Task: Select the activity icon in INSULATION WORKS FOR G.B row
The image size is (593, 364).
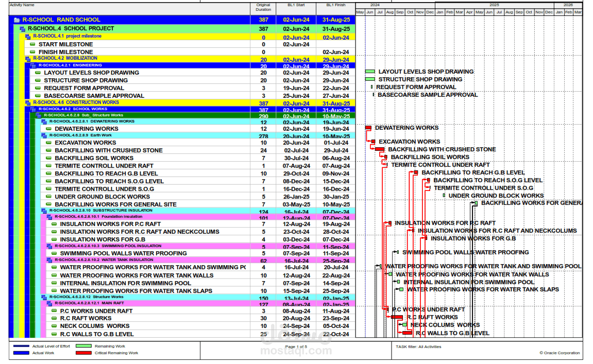Action: tap(54, 239)
